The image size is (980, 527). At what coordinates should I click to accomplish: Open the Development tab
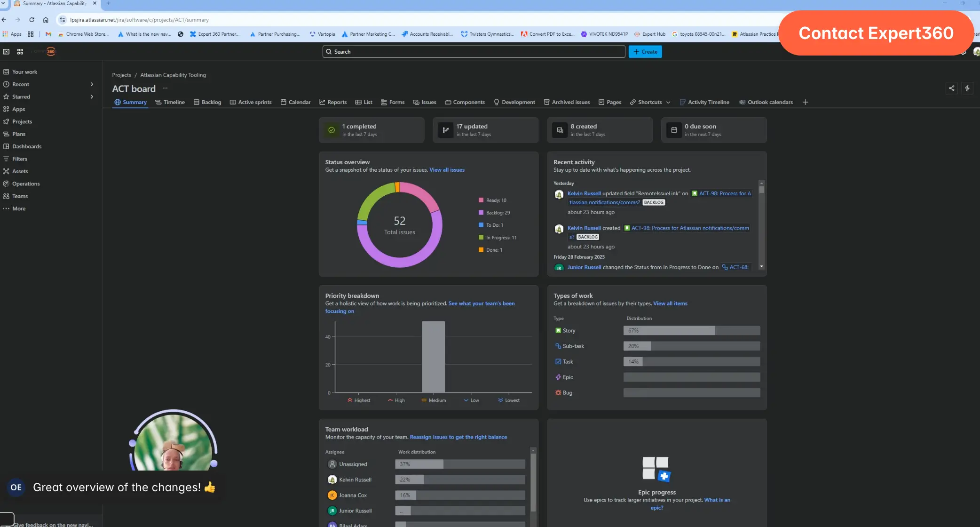pos(514,102)
